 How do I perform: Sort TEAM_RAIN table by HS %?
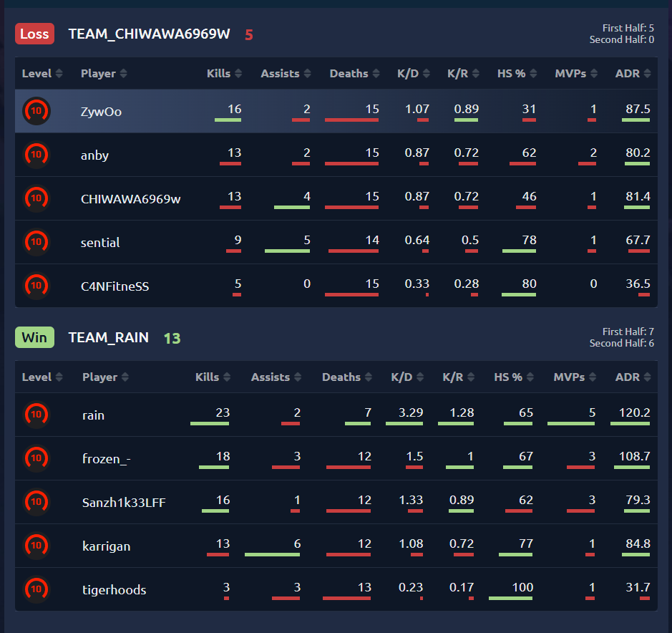click(x=514, y=377)
